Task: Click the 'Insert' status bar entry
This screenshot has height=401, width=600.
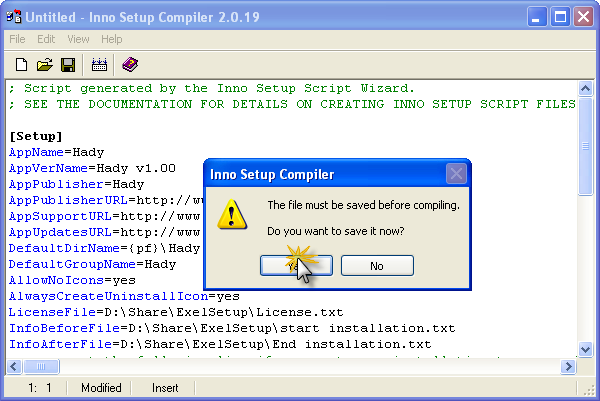Action: (165, 388)
